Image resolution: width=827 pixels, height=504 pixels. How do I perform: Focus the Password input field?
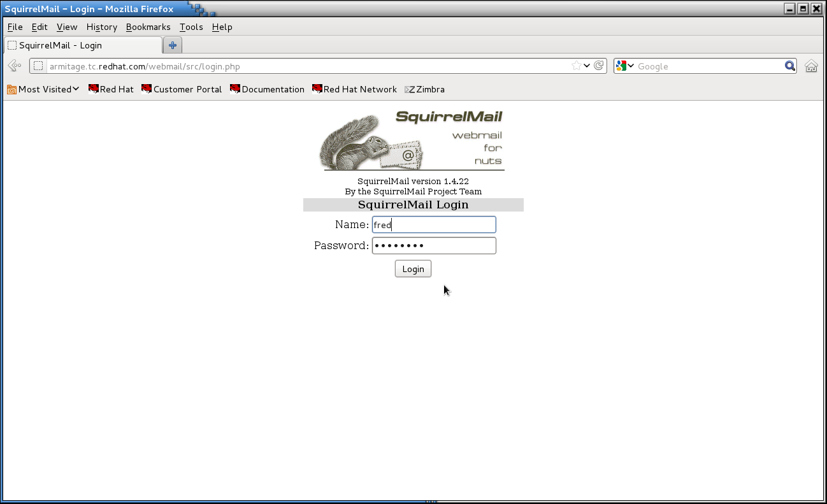pos(434,246)
